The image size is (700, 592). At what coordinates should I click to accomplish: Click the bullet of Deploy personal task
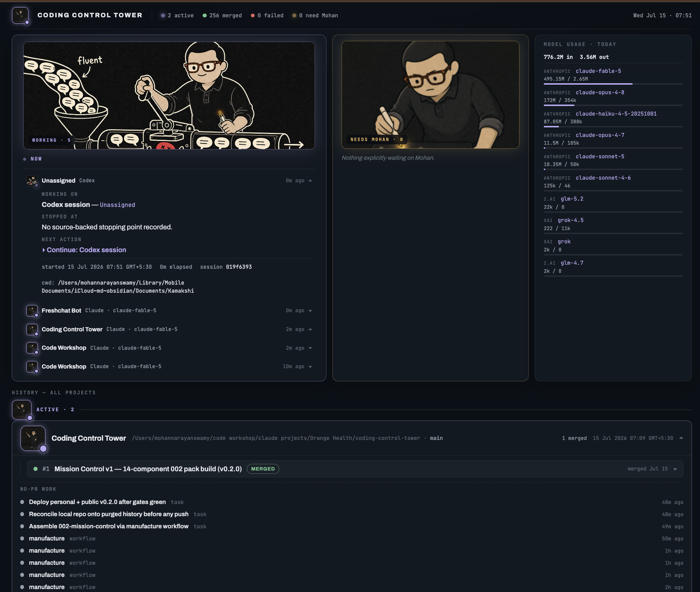22,502
